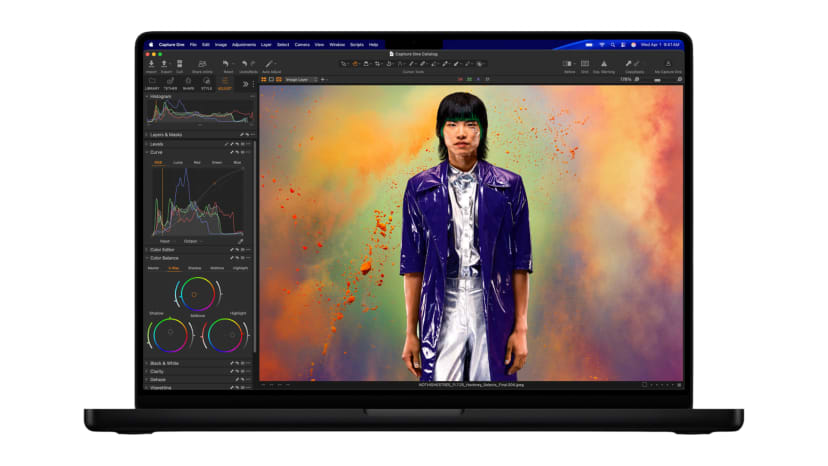828x466 pixels.
Task: Click the Reset adjustments arrow icon
Action: click(x=227, y=63)
